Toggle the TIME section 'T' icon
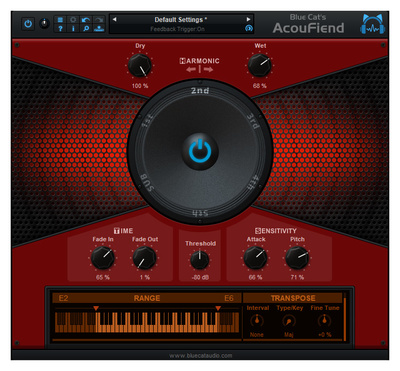 point(117,231)
